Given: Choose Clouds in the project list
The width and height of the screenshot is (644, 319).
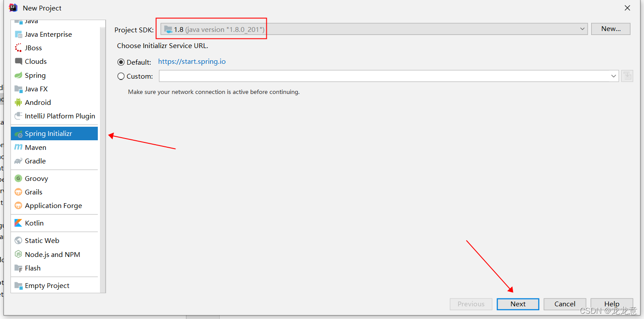Looking at the screenshot, I should point(36,62).
